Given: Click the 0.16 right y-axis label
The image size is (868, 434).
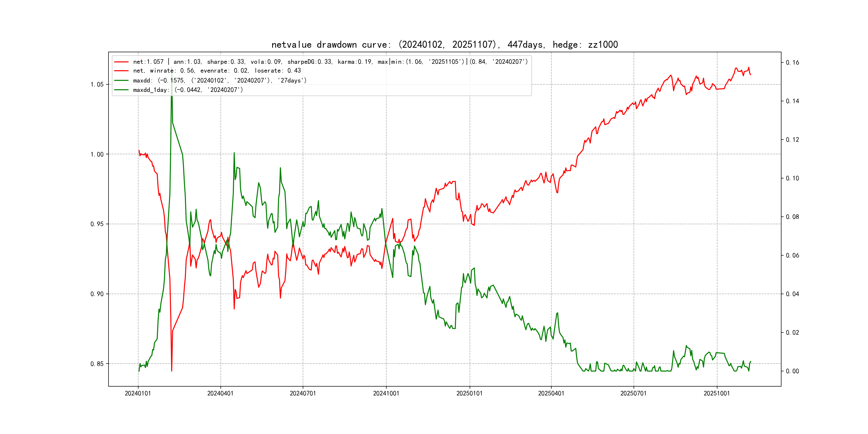Looking at the screenshot, I should [x=792, y=63].
